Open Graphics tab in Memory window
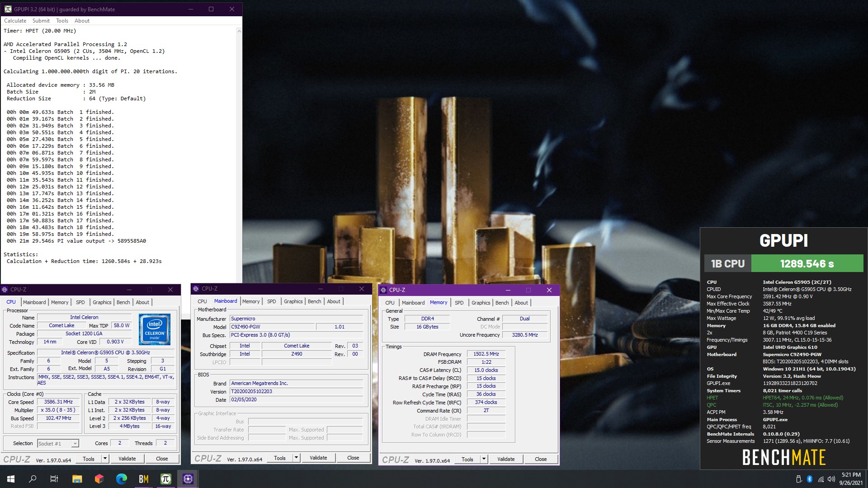 [x=481, y=303]
